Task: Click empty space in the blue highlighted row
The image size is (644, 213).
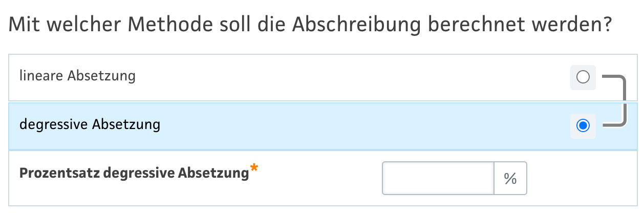Action: pos(358,125)
